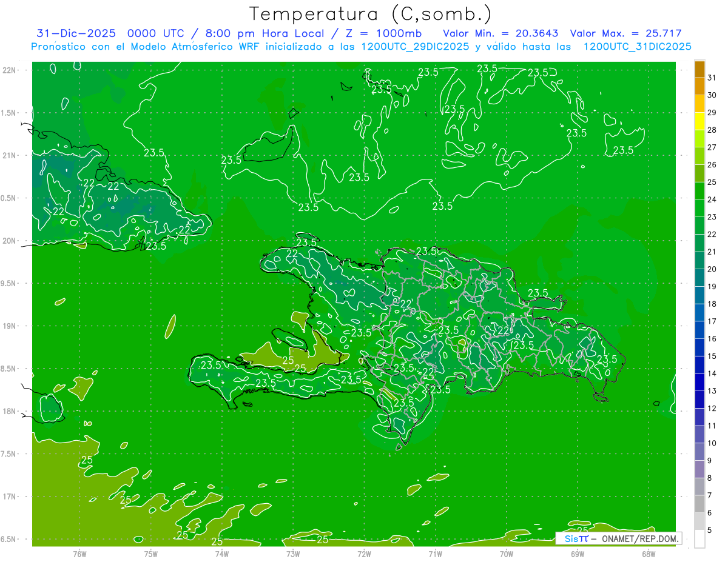The width and height of the screenshot is (728, 562).
Task: Click the purple swatch between 9 and 10 on legend
Action: pos(699,452)
